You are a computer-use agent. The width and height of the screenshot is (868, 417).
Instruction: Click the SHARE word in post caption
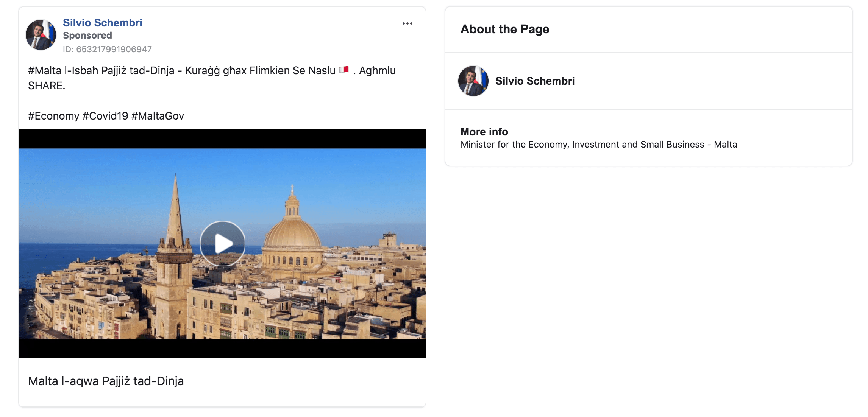(46, 86)
